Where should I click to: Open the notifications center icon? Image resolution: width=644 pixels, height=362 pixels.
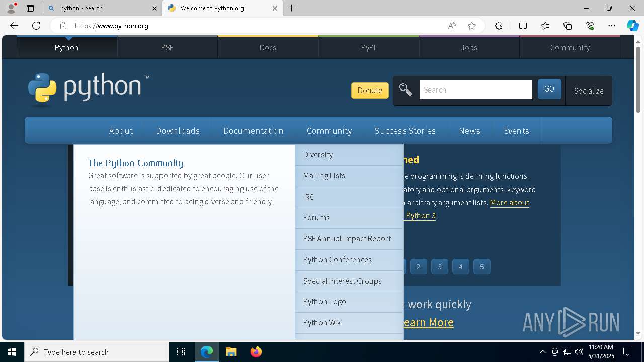point(627,352)
